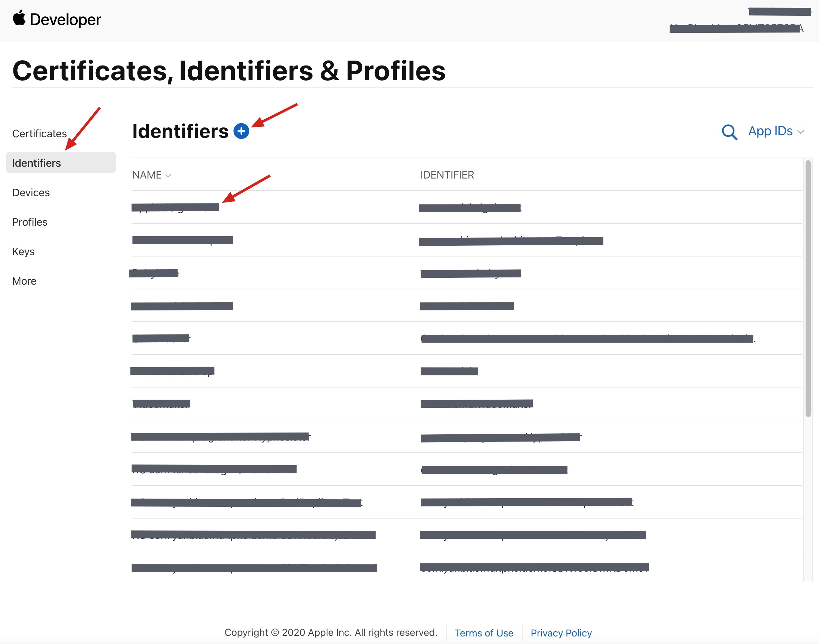The width and height of the screenshot is (819, 644).
Task: Open account menu at top right
Action: coord(779,12)
